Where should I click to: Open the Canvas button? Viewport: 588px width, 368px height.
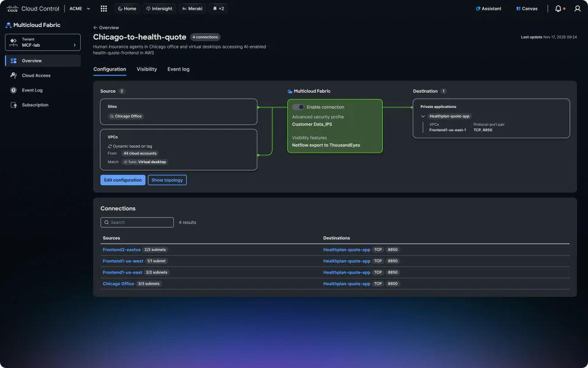coord(527,9)
